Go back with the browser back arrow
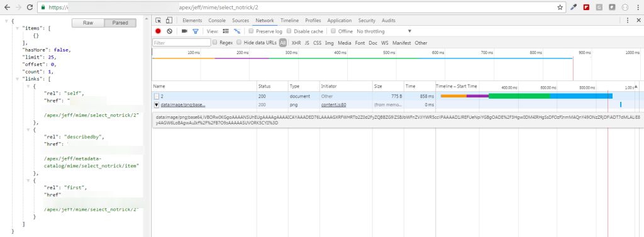Image resolution: width=644 pixels, height=237 pixels. point(7,8)
